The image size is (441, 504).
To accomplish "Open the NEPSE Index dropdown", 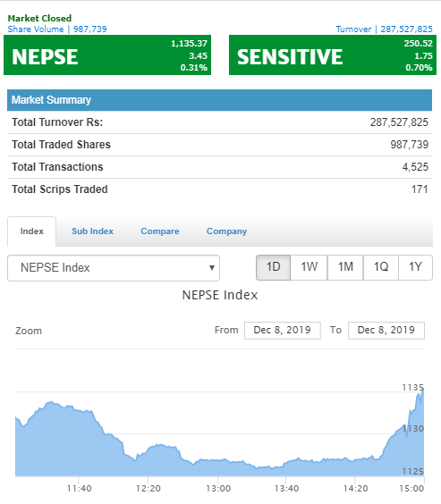I will coord(114,268).
